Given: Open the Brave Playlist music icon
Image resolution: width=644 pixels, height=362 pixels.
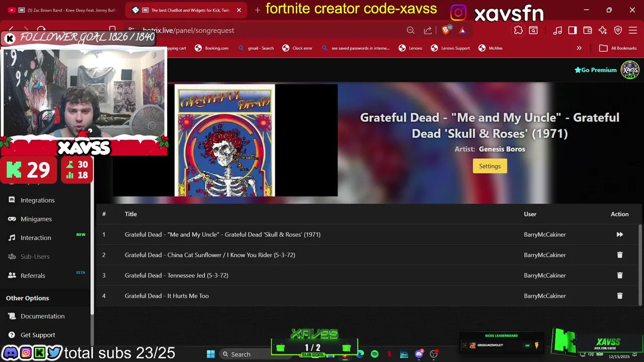Looking at the screenshot, I should pyautogui.click(x=557, y=30).
